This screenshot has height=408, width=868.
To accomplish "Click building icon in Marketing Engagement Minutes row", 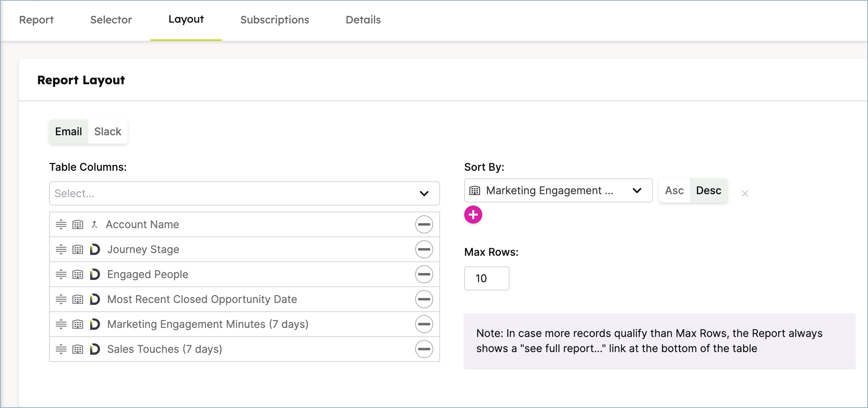I will point(78,324).
